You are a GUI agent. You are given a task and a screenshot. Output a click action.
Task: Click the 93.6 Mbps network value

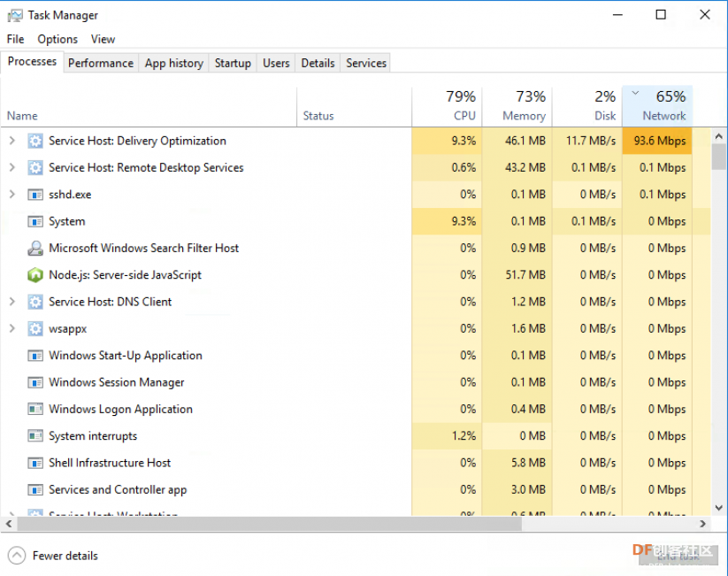pos(660,141)
